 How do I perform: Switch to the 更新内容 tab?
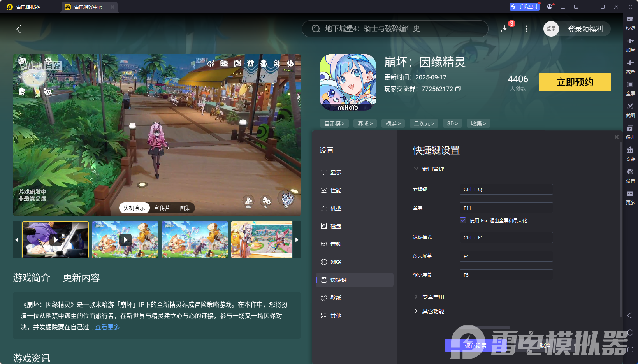coord(81,278)
